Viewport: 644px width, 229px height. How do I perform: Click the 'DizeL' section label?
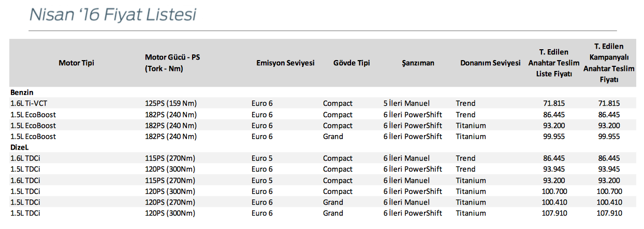pyautogui.click(x=20, y=147)
